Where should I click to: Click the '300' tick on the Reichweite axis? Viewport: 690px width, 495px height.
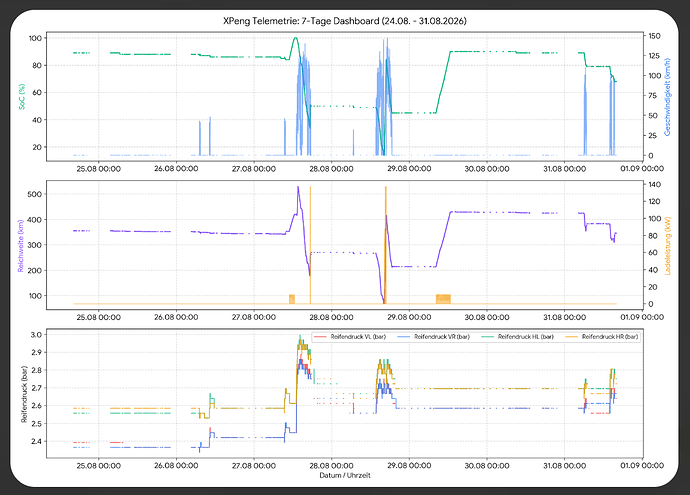pos(35,245)
